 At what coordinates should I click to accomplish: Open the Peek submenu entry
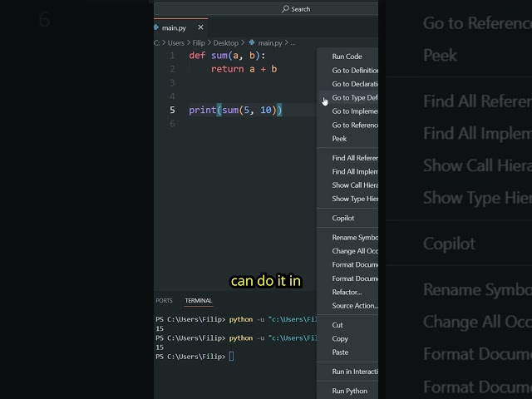[347, 139]
